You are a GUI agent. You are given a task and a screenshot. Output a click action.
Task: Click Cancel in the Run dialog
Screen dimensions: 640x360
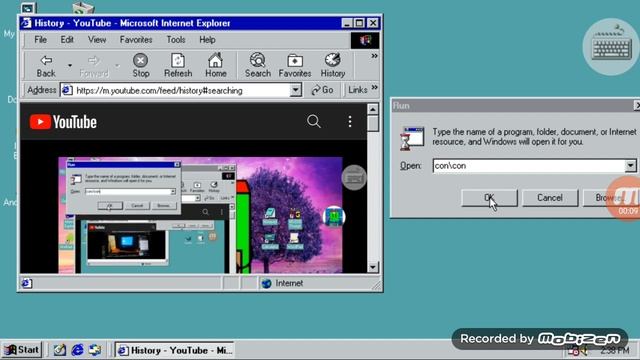(x=550, y=198)
